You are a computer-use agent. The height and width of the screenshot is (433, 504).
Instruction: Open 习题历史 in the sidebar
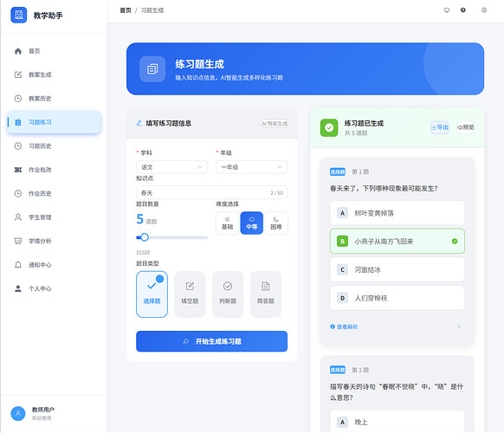(54, 146)
